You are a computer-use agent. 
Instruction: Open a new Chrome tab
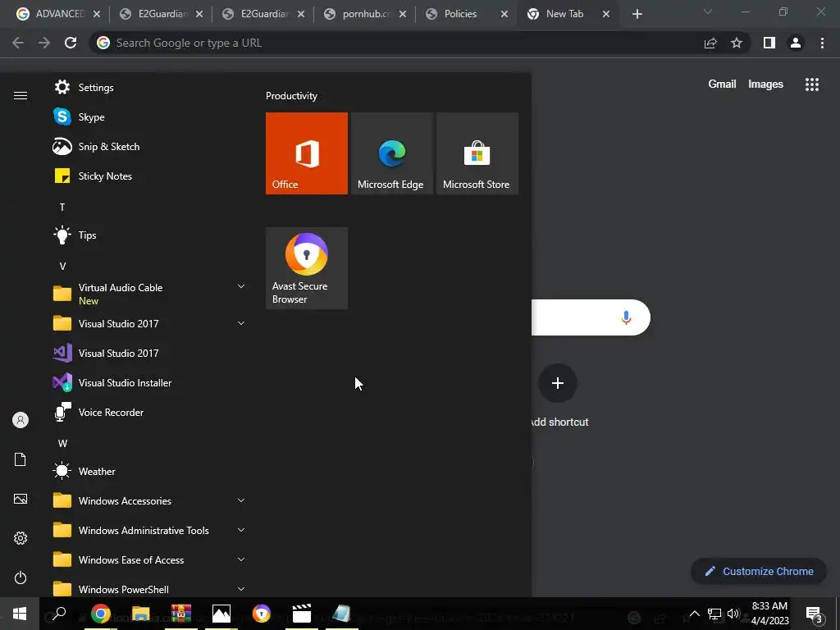637,15
